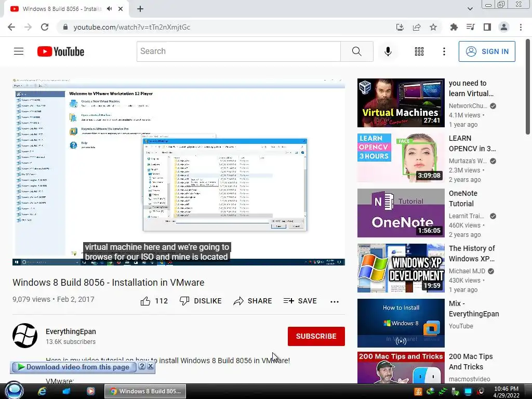Open 200 Mac Tips and Tricks thumbnail
Viewport: 532px width, 399px height.
click(401, 368)
